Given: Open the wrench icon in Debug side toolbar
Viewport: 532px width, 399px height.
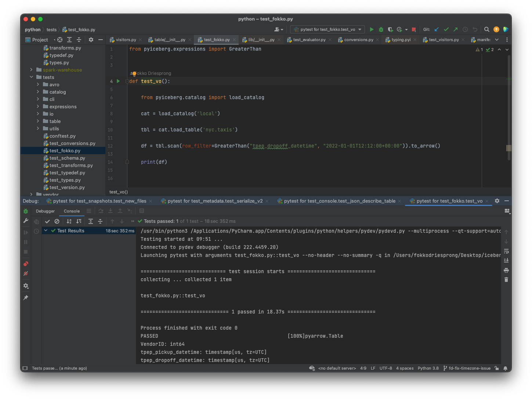Looking at the screenshot, I should point(26,221).
